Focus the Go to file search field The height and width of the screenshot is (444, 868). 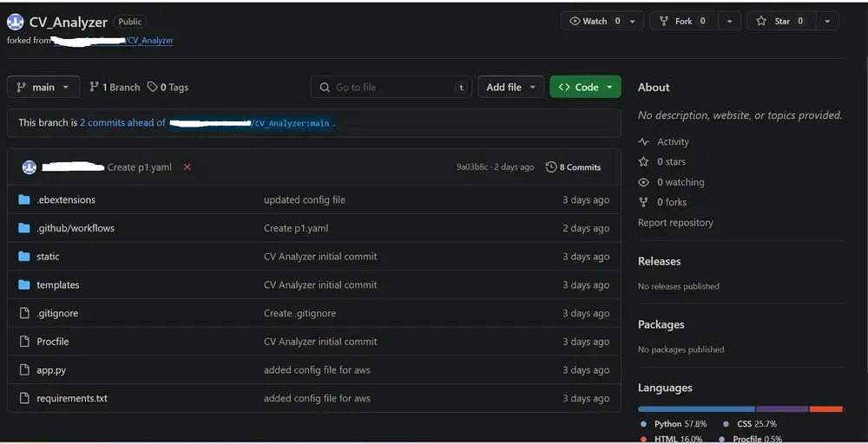tap(391, 87)
